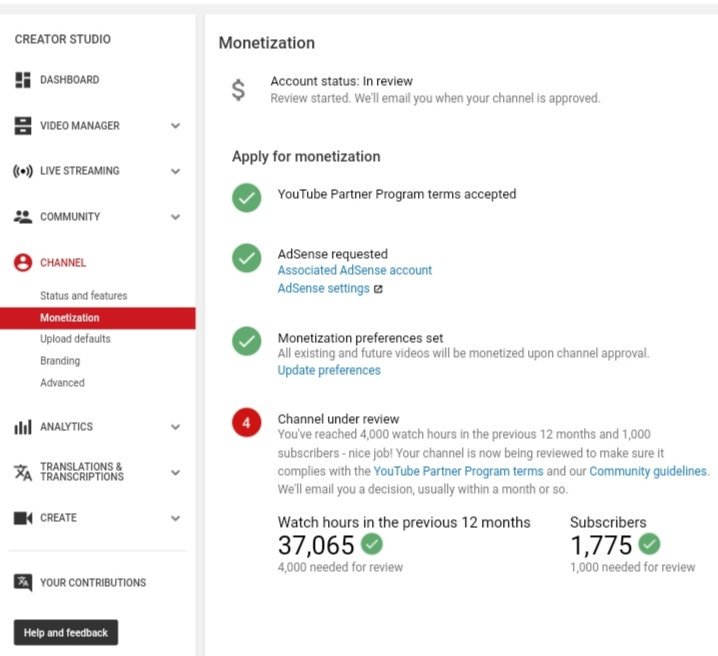Click the red step 4 circle
Image resolution: width=718 pixels, height=656 pixels.
tap(247, 423)
